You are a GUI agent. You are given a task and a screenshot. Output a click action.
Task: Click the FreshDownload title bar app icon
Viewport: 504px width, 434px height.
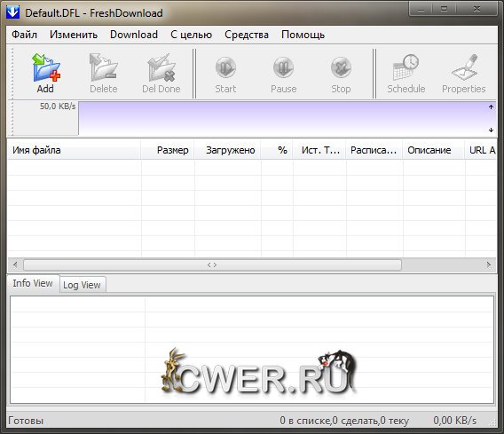coord(12,12)
